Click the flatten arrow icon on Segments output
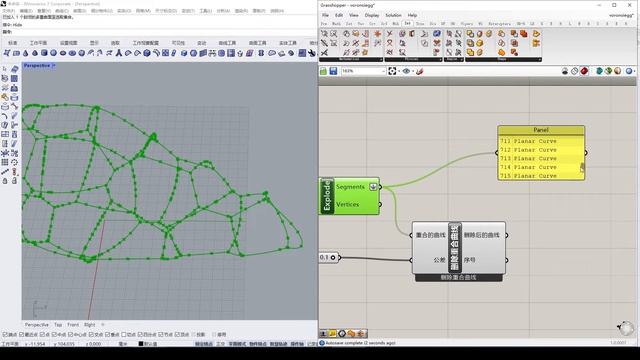The width and height of the screenshot is (640, 360). [373, 187]
